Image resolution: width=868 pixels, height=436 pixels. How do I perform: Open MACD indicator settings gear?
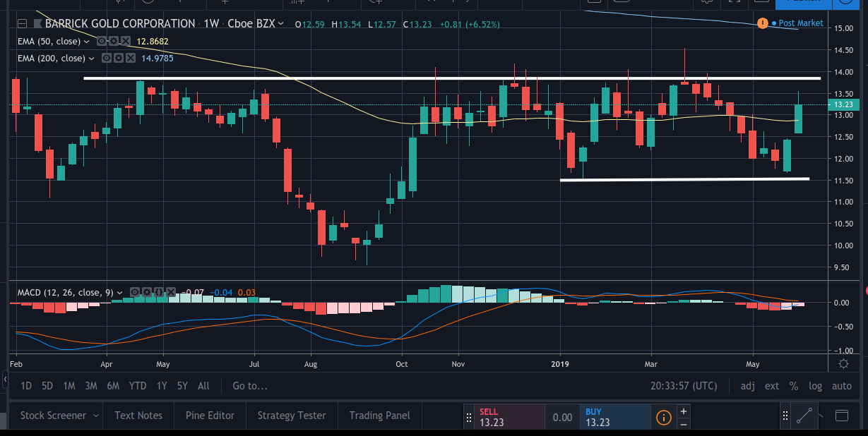click(x=146, y=292)
